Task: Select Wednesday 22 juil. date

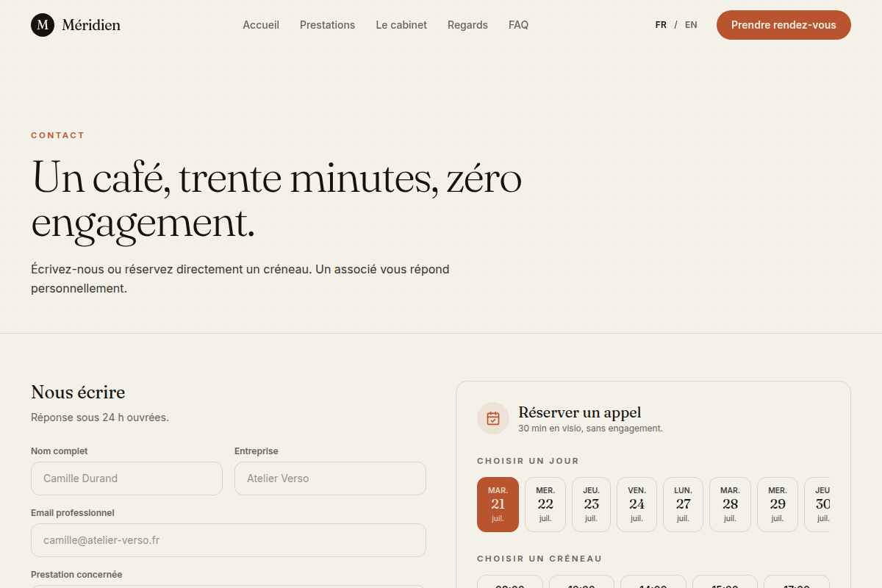Action: (545, 504)
